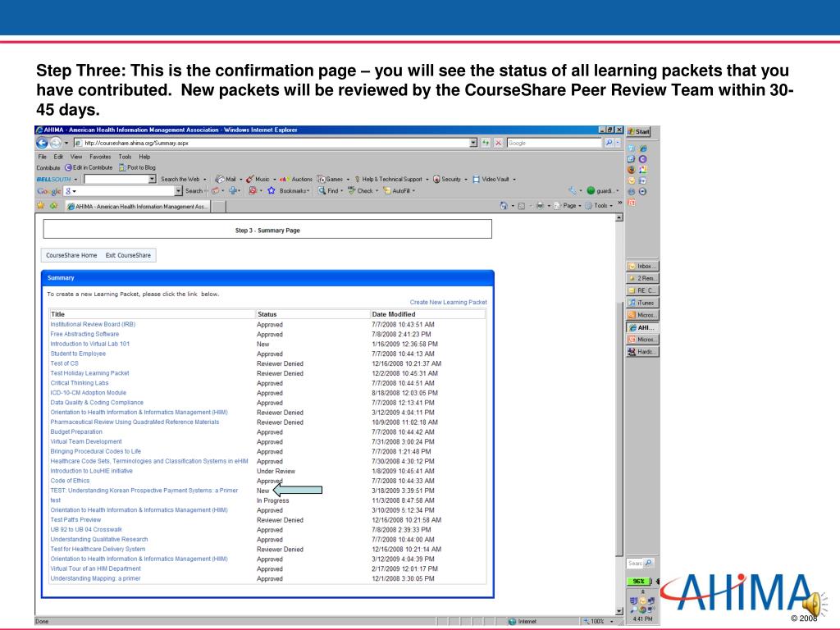840x630 pixels.
Task: Click the scrollbar down arrow
Action: click(x=619, y=611)
